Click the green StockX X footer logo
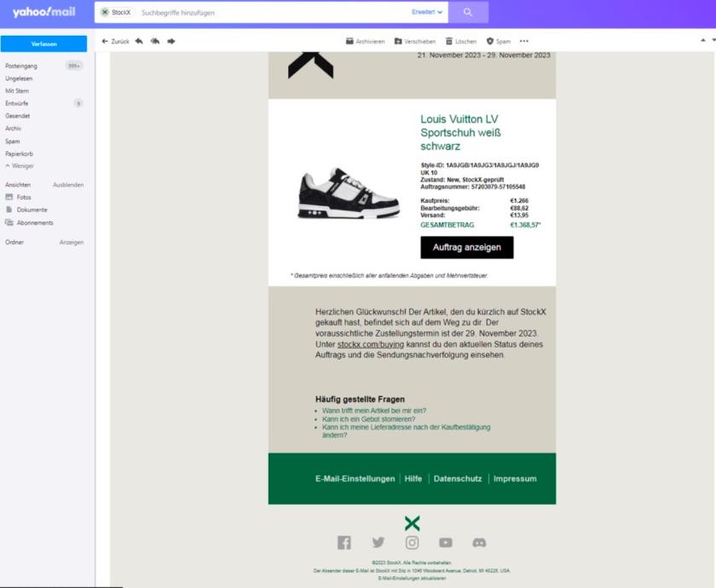The image size is (716, 588). point(412,523)
